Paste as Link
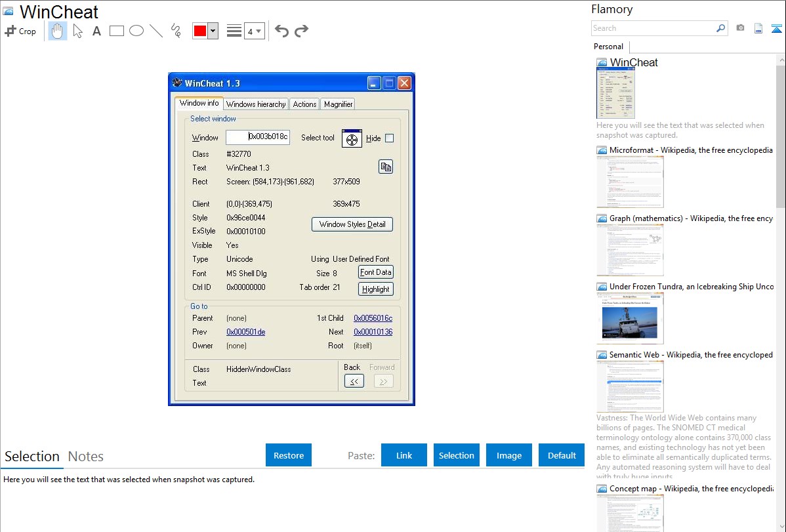This screenshot has height=532, width=786. [x=404, y=455]
